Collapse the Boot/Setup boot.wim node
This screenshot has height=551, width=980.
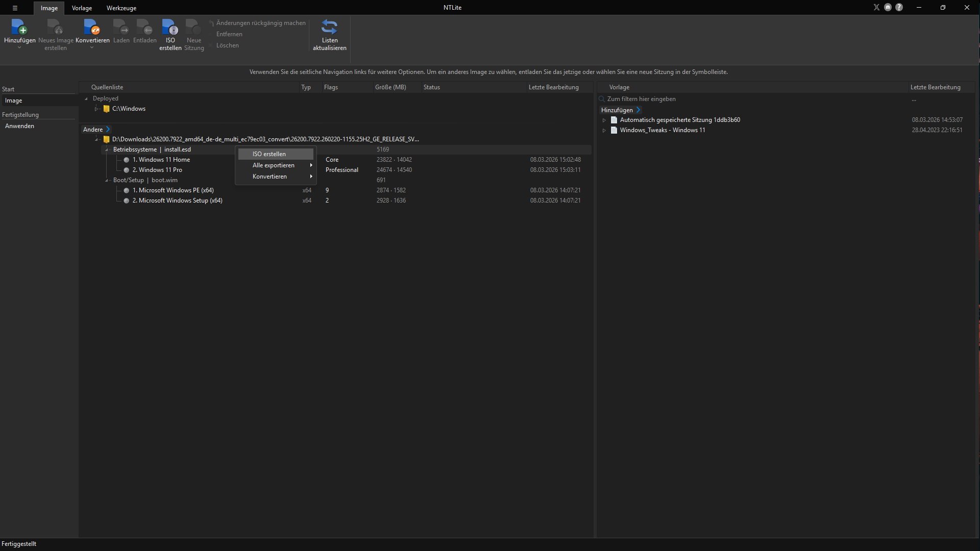point(107,180)
